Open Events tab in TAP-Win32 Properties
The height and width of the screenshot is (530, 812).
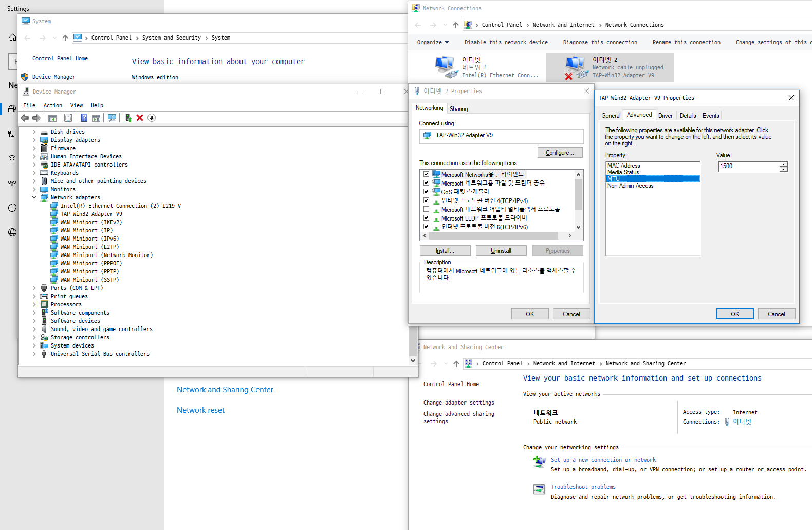tap(711, 116)
